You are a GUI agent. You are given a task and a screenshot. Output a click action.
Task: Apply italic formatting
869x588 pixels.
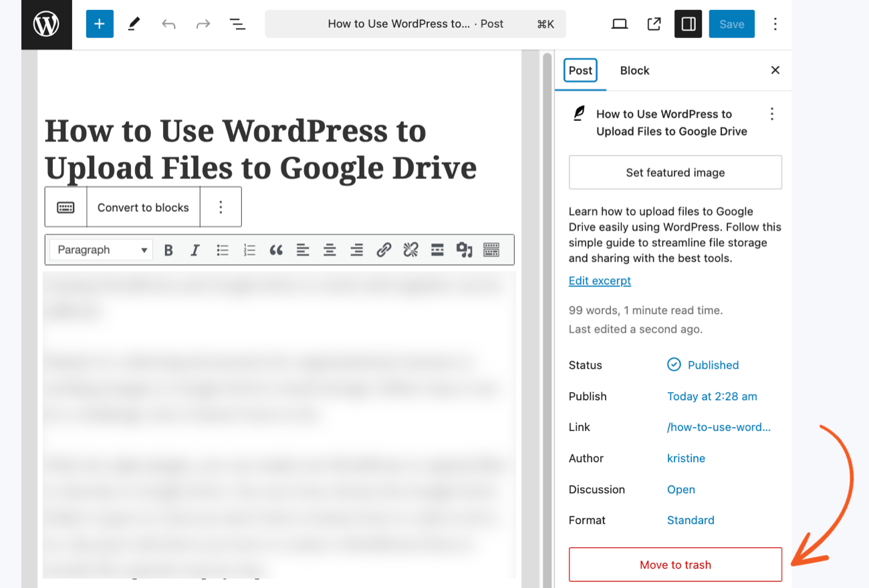pyautogui.click(x=195, y=250)
